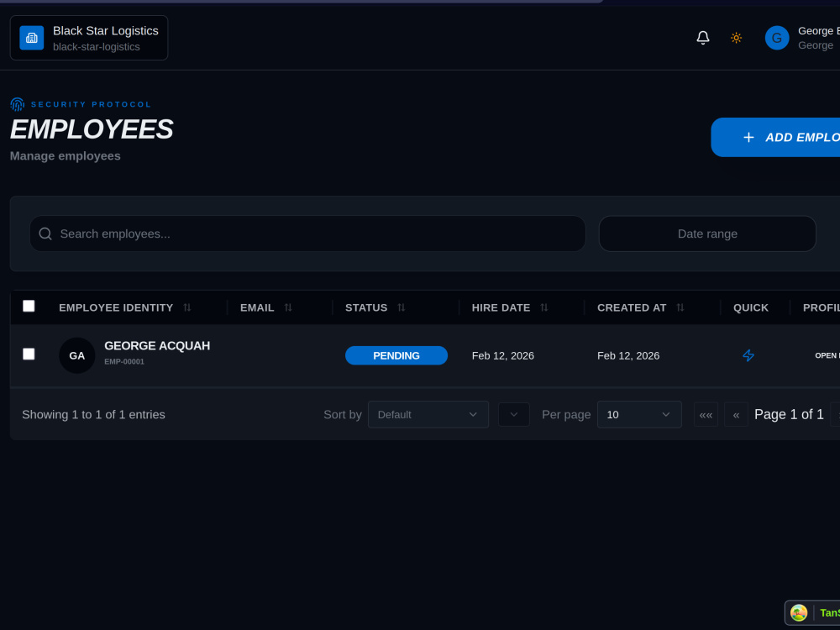Image resolution: width=840 pixels, height=630 pixels.
Task: Click the Hire Date column header
Action: (x=501, y=307)
